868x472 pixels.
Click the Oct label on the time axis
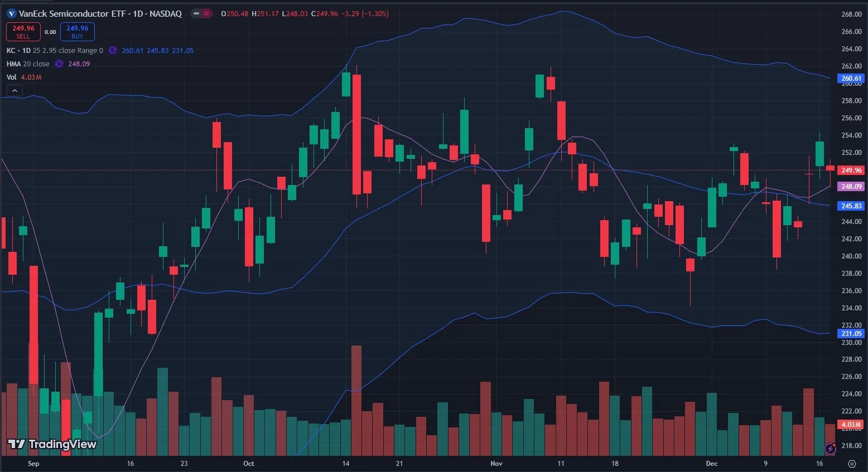249,464
